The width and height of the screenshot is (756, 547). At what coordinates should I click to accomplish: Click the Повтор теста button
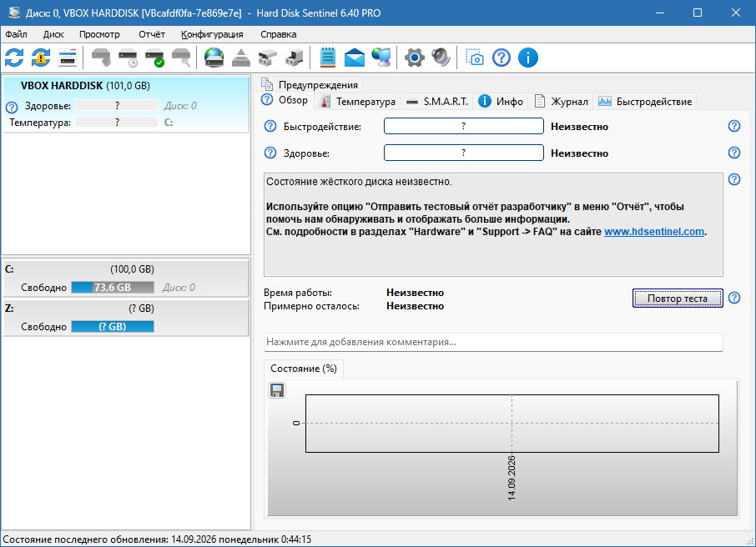point(678,299)
